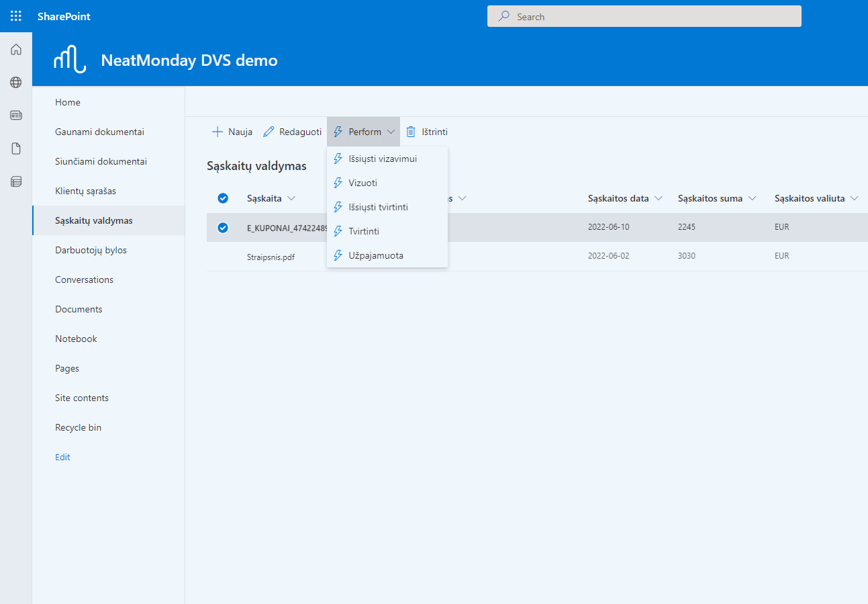Viewport: 868px width, 604px height.
Task: Open the SharePoint app launcher grid
Action: 16,16
